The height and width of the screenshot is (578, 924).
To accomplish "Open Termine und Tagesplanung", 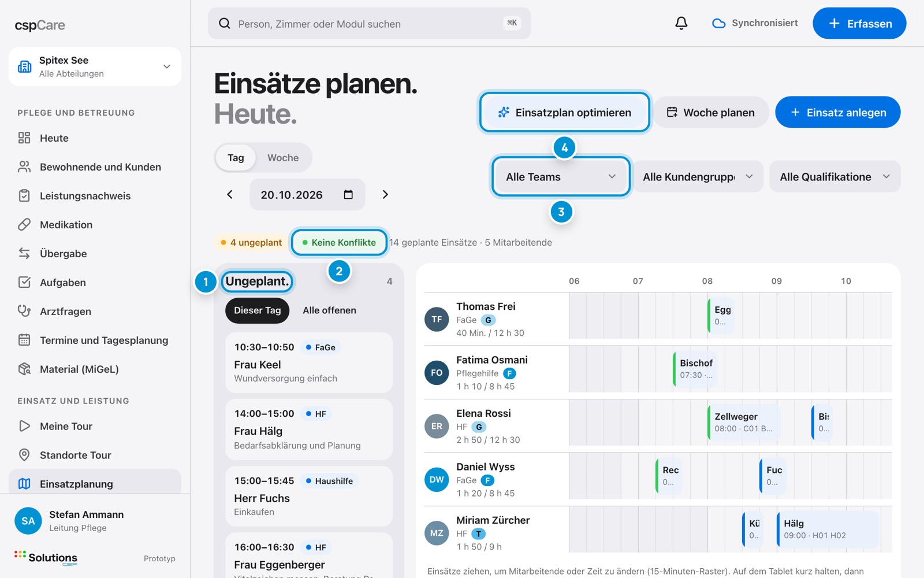I will tap(95, 340).
